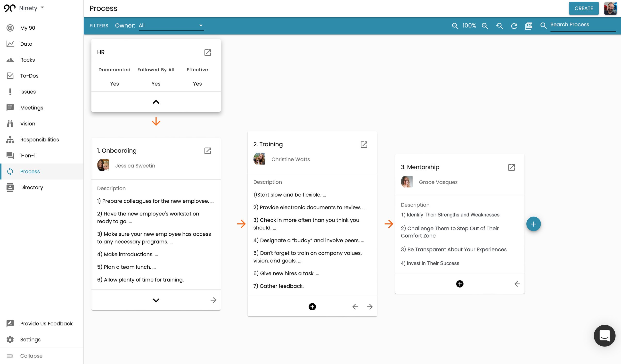This screenshot has height=364, width=621.
Task: Refresh the process view
Action: (x=514, y=26)
